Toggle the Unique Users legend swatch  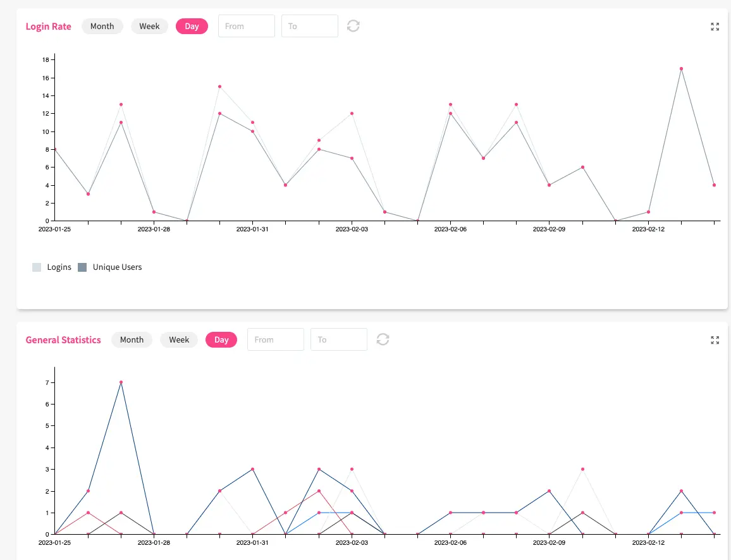tap(82, 267)
